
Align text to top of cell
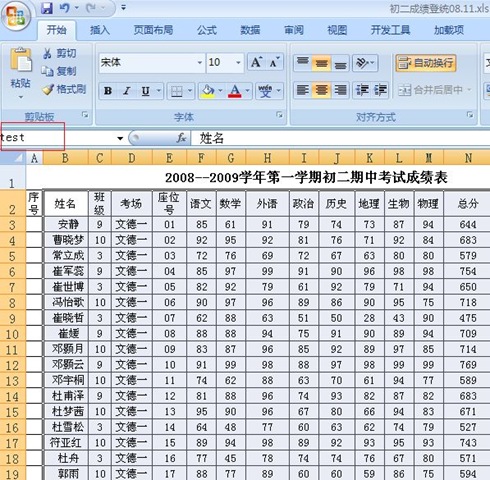tap(303, 63)
